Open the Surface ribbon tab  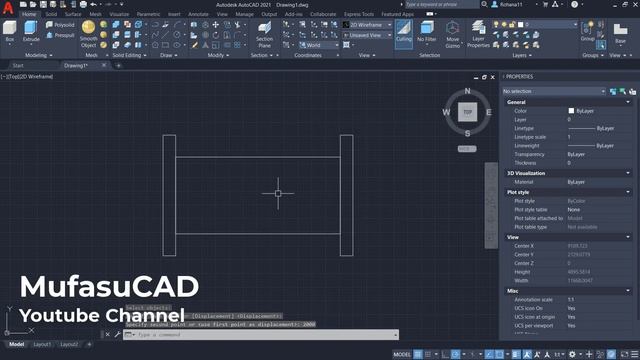pos(73,14)
